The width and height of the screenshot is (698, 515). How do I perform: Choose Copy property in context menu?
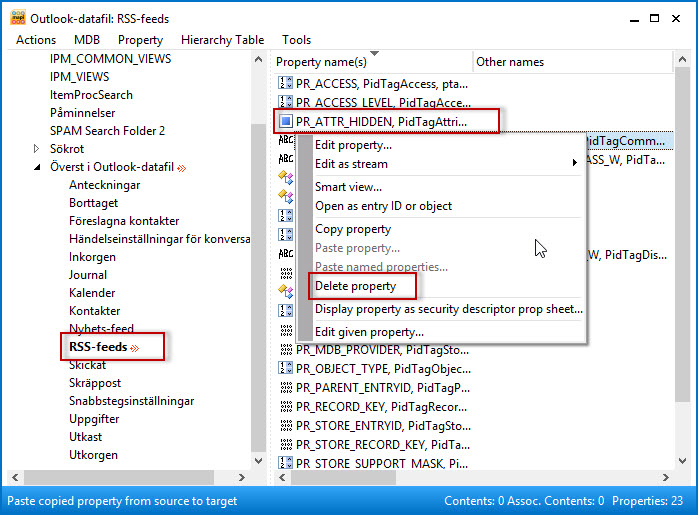(x=353, y=229)
